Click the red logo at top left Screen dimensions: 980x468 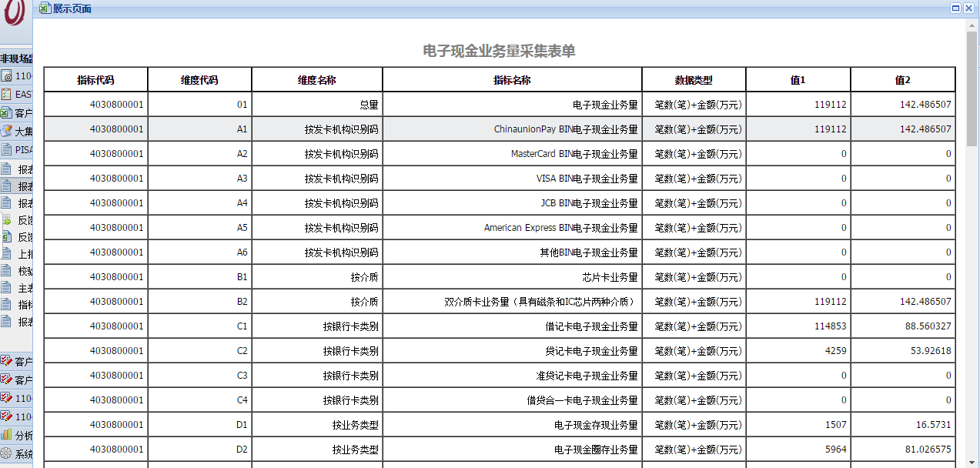(15, 14)
